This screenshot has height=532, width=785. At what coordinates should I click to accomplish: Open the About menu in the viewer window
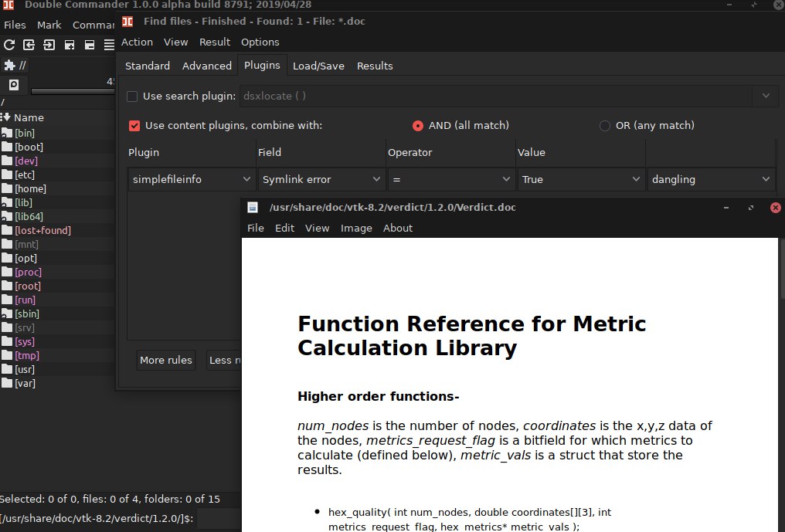click(398, 229)
